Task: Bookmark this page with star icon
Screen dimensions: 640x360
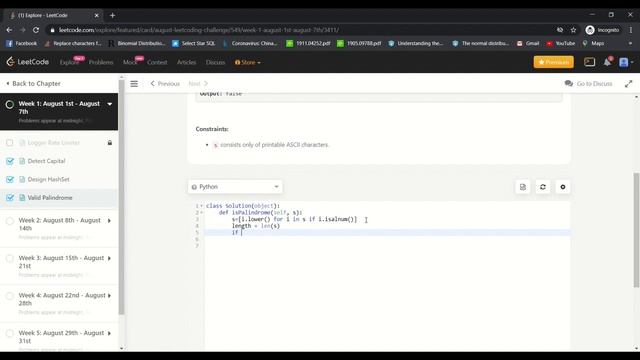Action: 573,30
